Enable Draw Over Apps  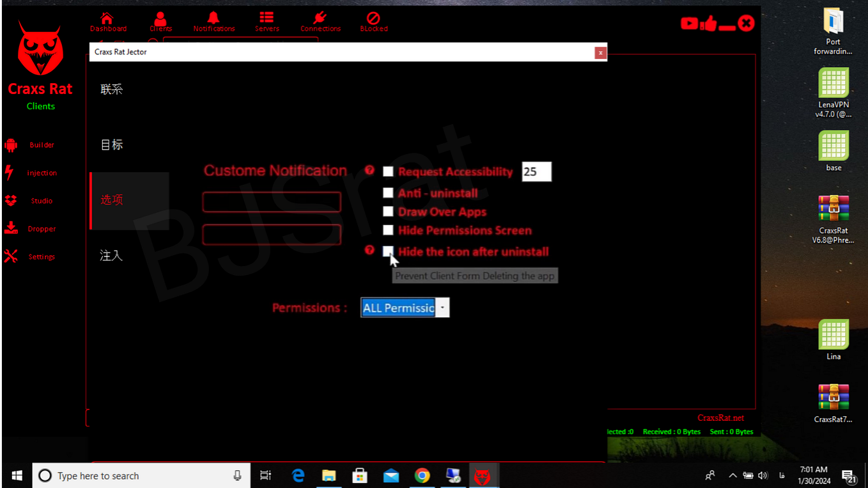pos(388,211)
